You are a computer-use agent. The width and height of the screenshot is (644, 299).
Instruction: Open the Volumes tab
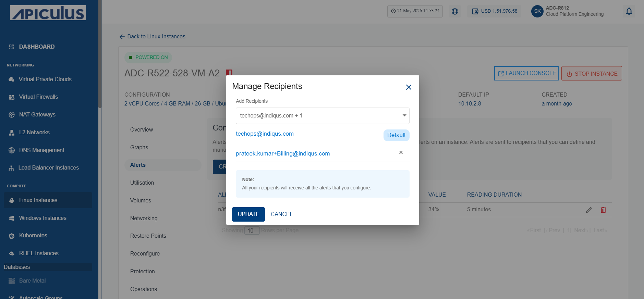tap(141, 200)
